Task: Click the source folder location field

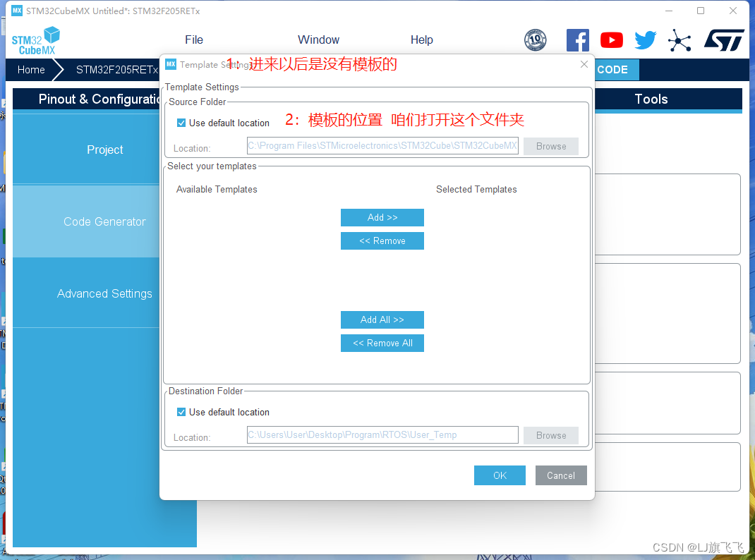Action: point(382,146)
